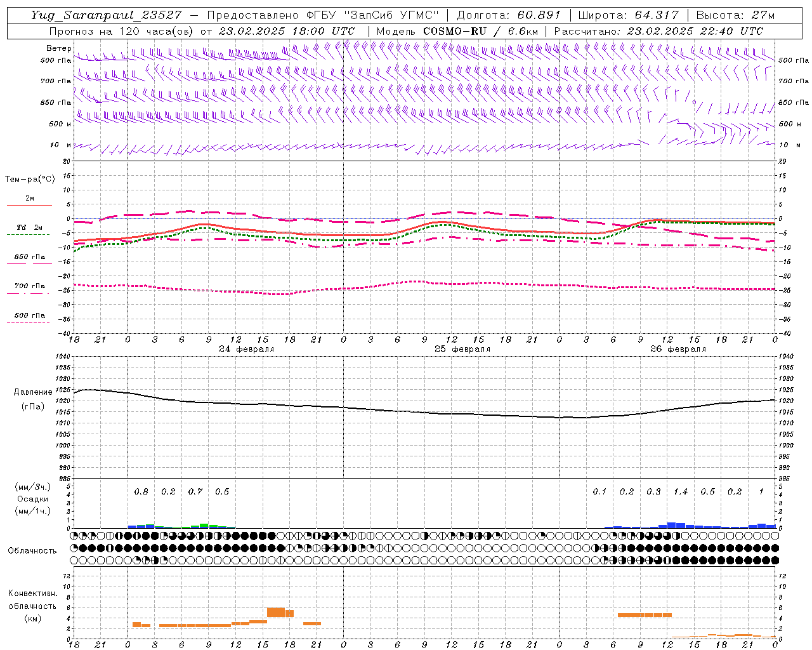Click the model name COSMO-RU / 6.6км
This screenshot has height=650, width=812.
tap(480, 31)
